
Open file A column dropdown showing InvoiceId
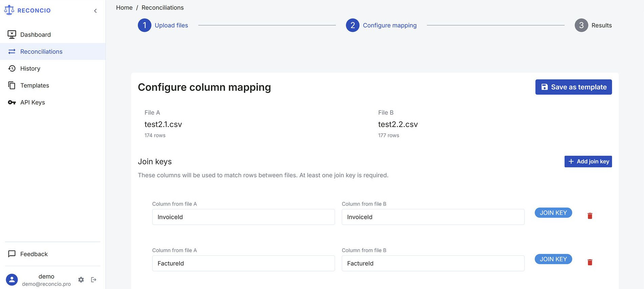click(x=244, y=217)
